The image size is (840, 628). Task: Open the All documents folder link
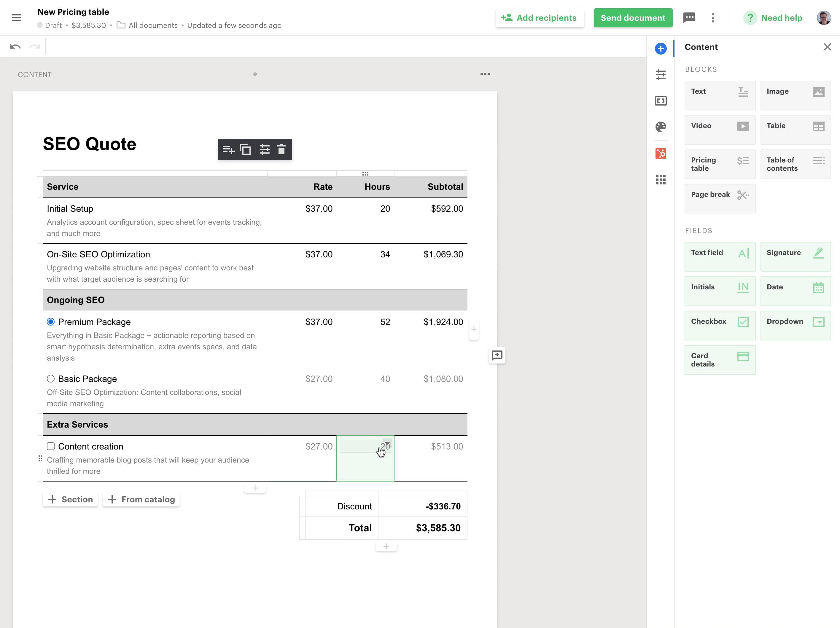(147, 25)
